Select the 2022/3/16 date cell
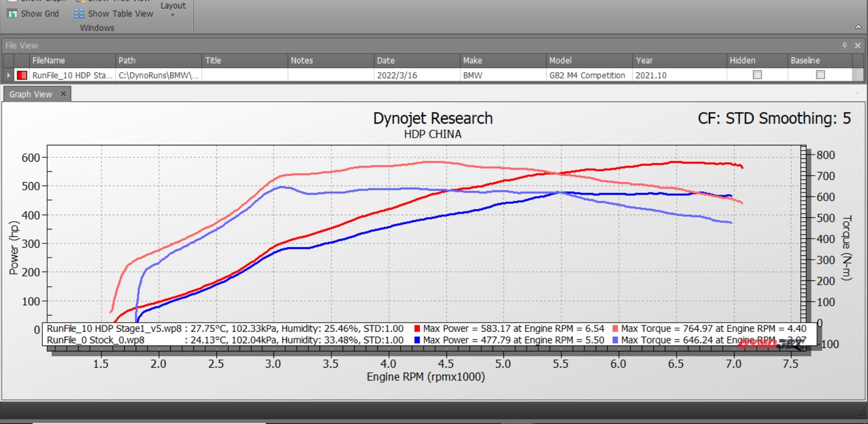 pos(417,75)
